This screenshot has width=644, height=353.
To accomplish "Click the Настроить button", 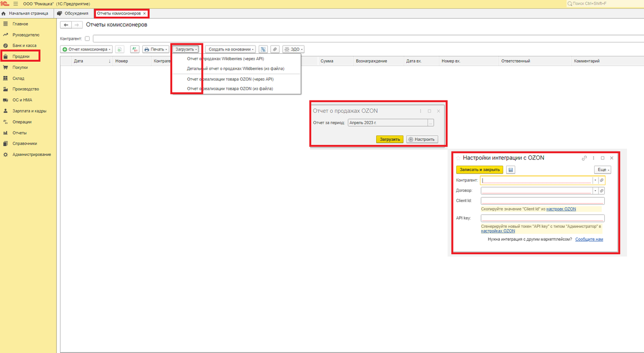I will [422, 139].
